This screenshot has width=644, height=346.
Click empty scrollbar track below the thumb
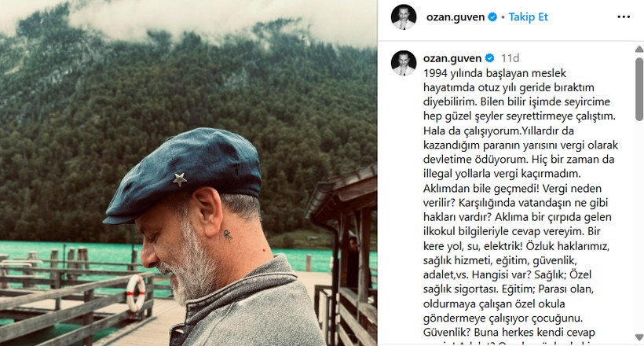click(639, 226)
